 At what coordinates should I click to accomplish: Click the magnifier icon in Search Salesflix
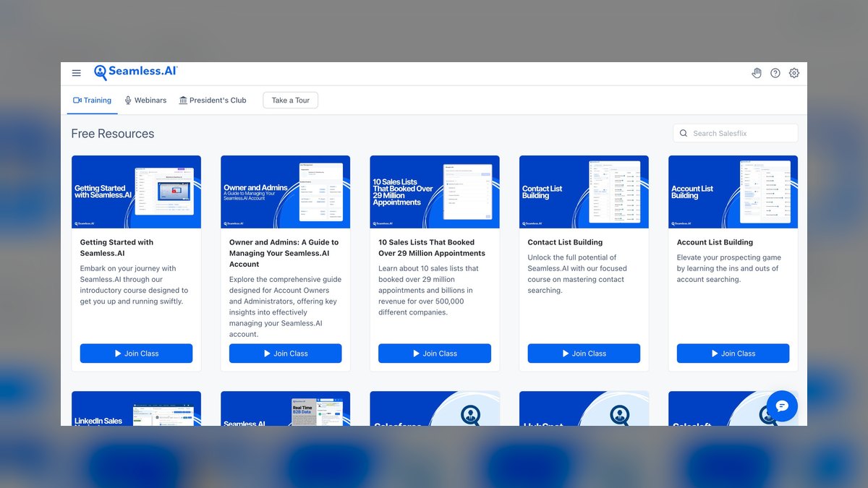[684, 133]
